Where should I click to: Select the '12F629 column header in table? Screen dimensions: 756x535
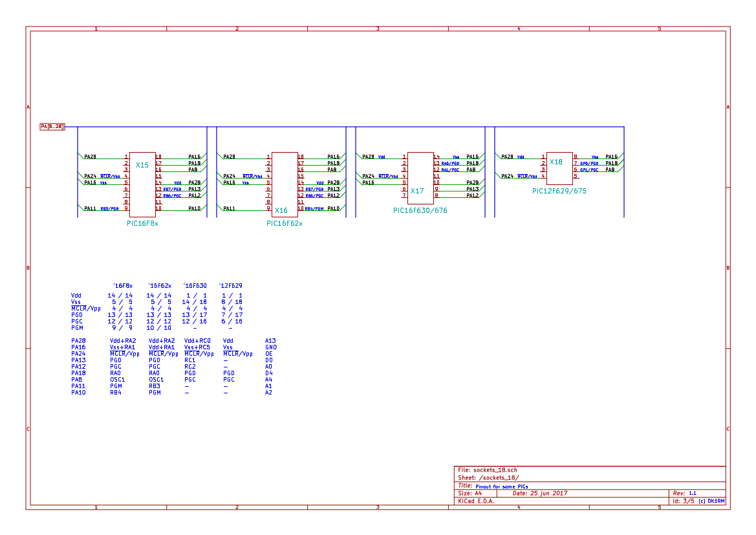(x=231, y=286)
